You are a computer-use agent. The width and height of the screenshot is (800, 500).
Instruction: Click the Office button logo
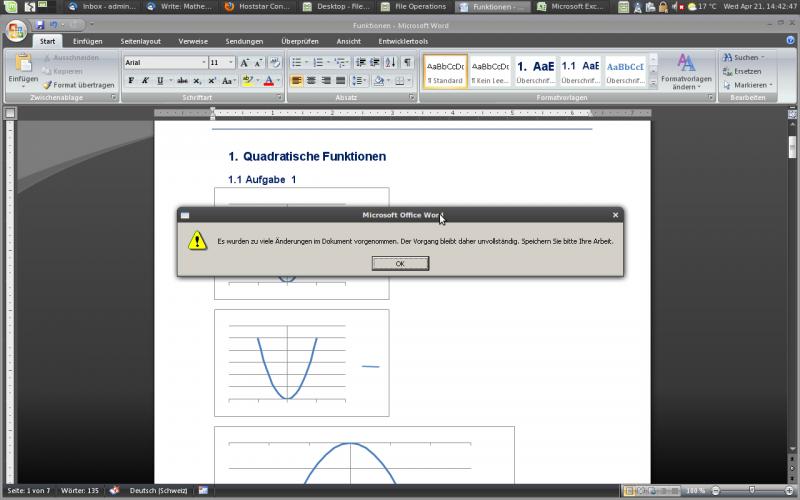point(16,27)
